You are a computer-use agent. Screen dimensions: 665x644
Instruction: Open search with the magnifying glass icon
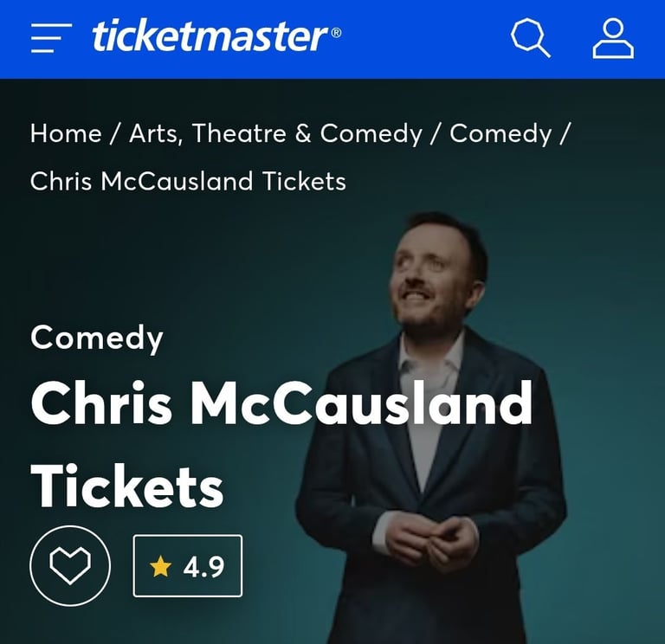click(531, 38)
